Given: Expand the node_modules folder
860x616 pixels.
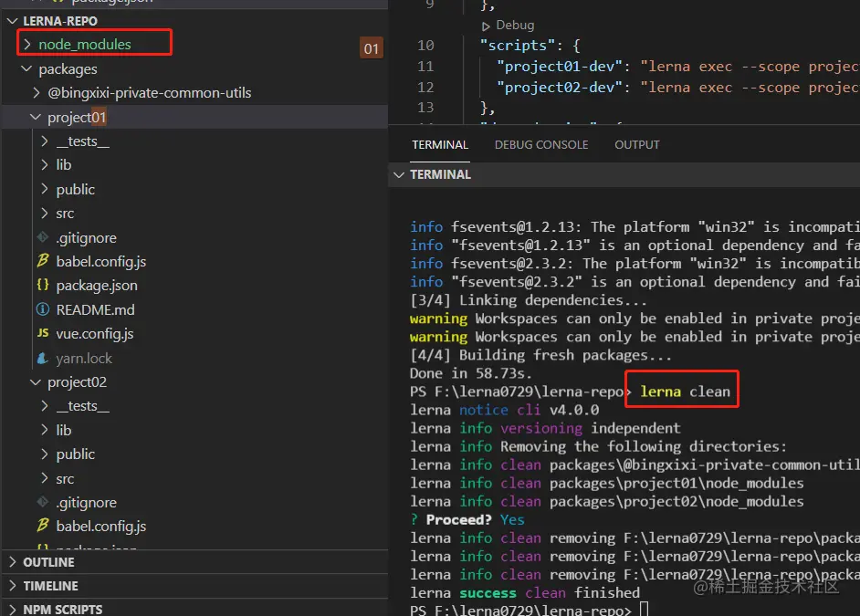Looking at the screenshot, I should [26, 44].
